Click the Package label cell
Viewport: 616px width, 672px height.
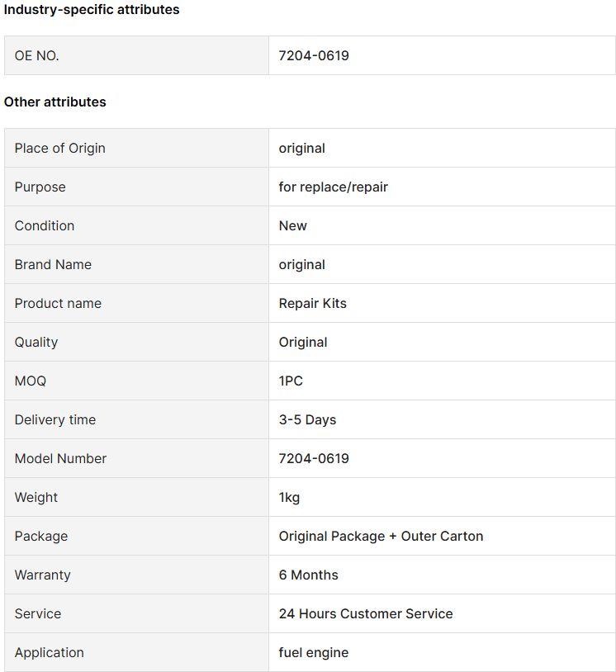click(137, 536)
